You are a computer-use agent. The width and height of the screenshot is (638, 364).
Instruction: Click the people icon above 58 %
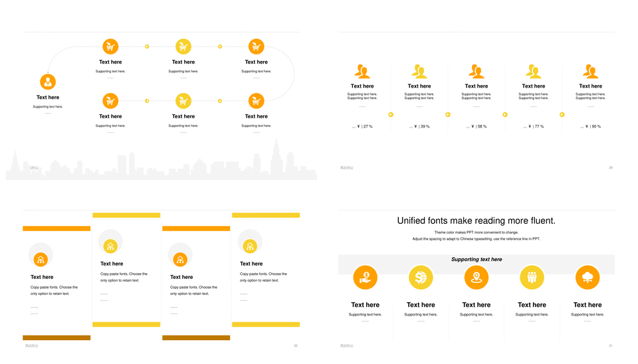476,71
